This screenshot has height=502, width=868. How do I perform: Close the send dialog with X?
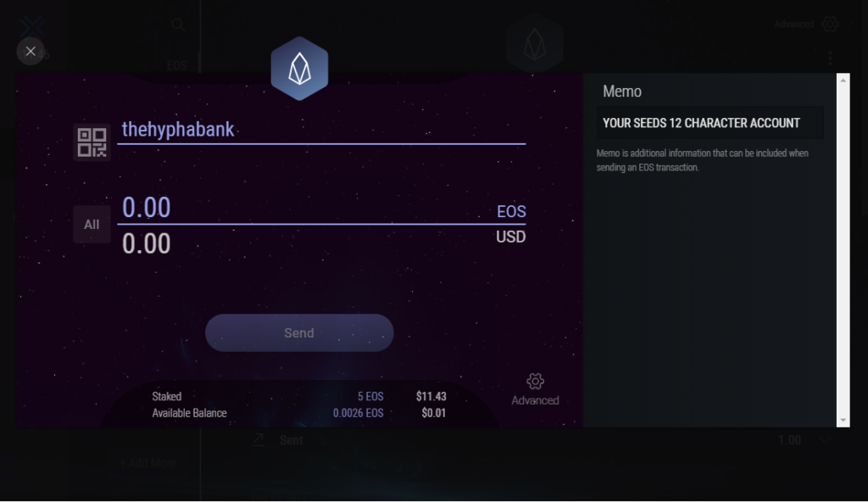click(31, 52)
